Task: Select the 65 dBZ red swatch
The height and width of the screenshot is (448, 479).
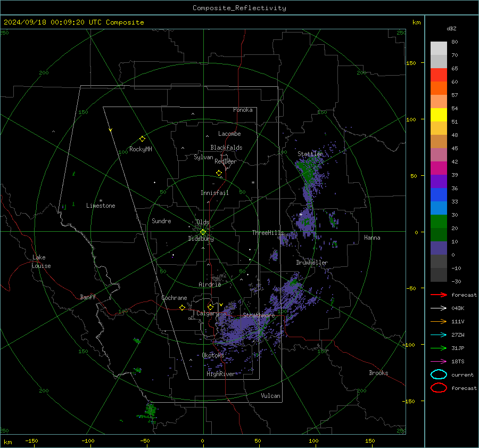Action: coord(439,75)
